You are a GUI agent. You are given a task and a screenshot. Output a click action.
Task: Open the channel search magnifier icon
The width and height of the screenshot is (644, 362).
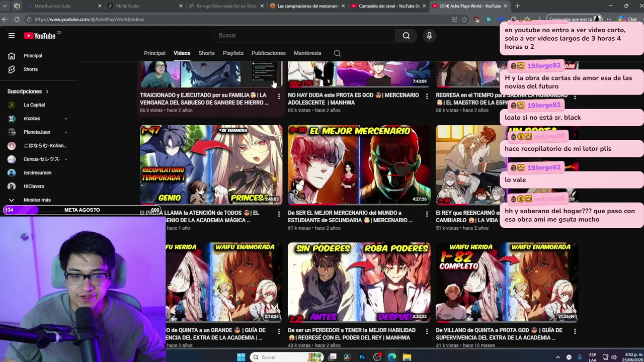click(337, 53)
